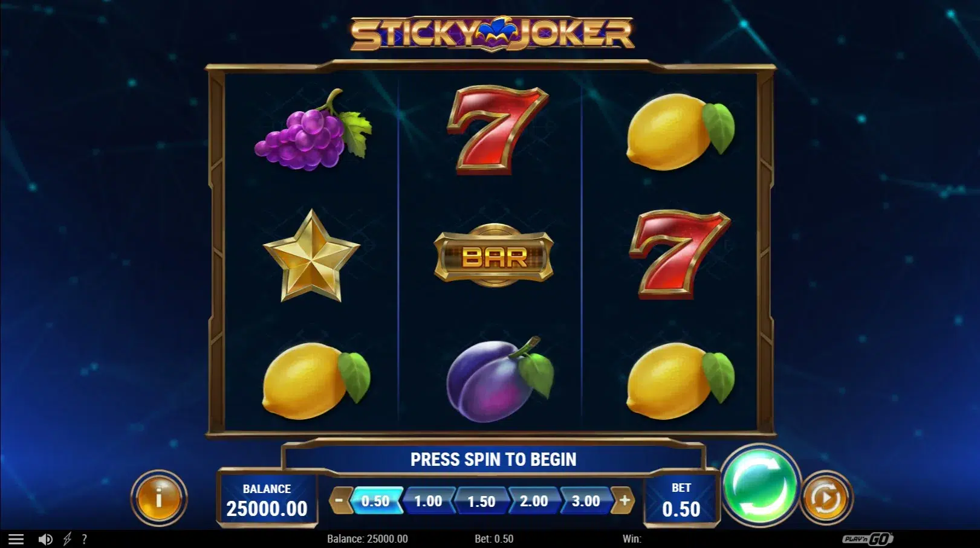This screenshot has width=980, height=548.
Task: Toggle fast play lightning icon
Action: [67, 539]
